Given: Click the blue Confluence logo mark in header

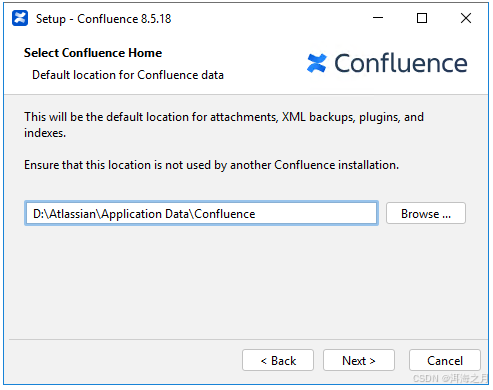Looking at the screenshot, I should 316,63.
